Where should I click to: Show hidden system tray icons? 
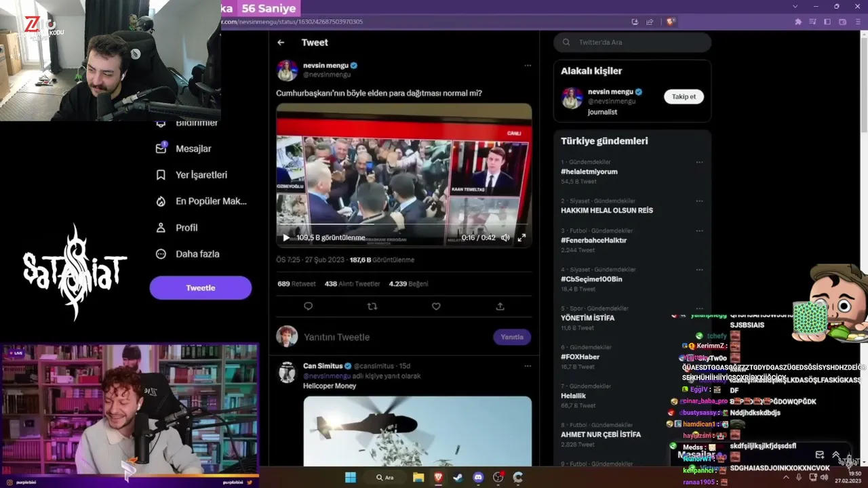[786, 477]
